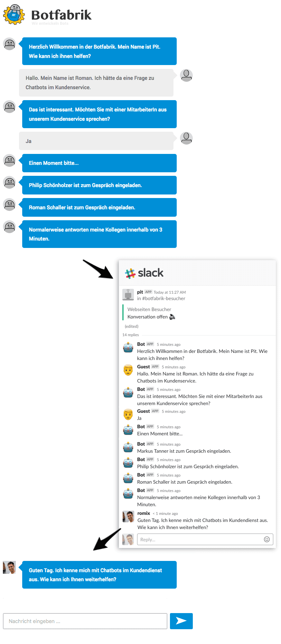
Task: Open the #botfabrik-besucher channel link
Action: point(164,298)
